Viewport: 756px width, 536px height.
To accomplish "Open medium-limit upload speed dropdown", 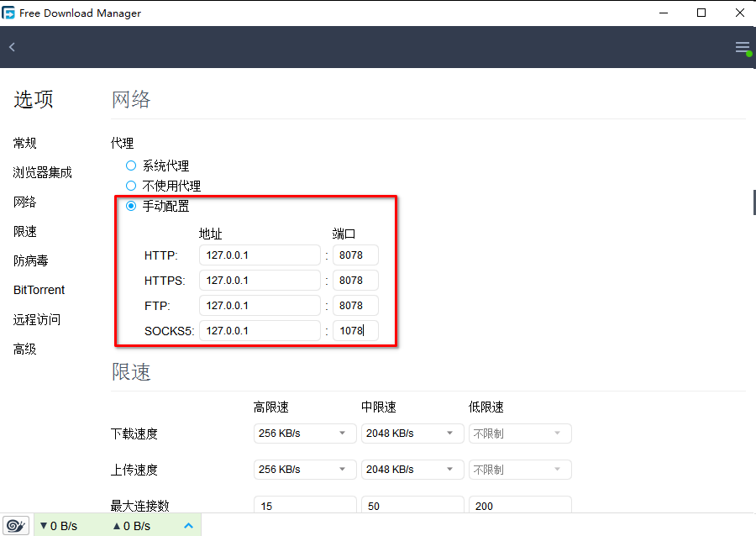I will click(412, 470).
